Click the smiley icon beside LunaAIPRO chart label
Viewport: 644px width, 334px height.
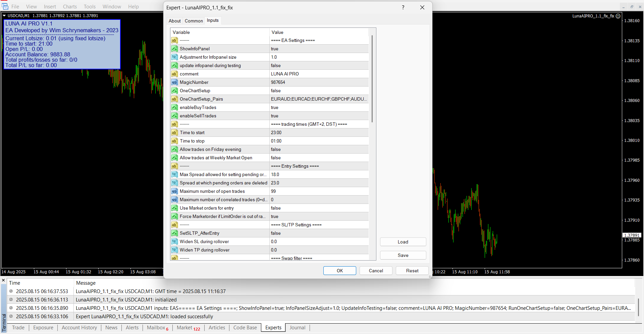(x=618, y=16)
